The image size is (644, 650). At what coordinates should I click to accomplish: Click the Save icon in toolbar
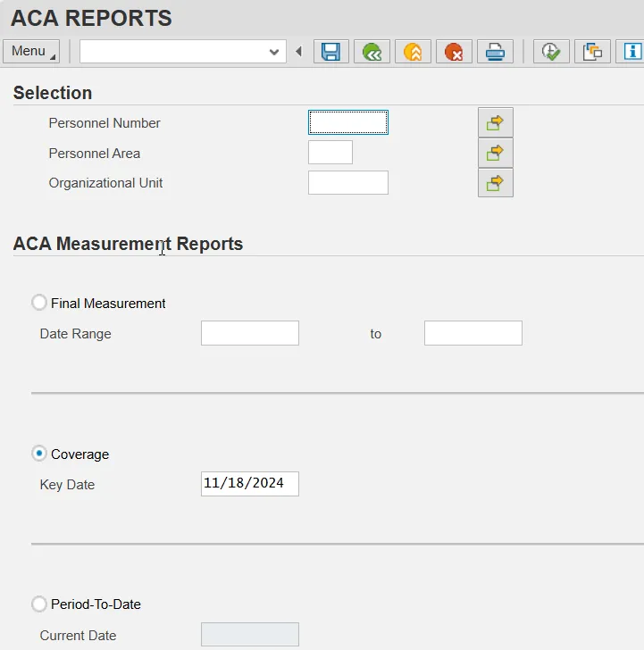pos(330,52)
